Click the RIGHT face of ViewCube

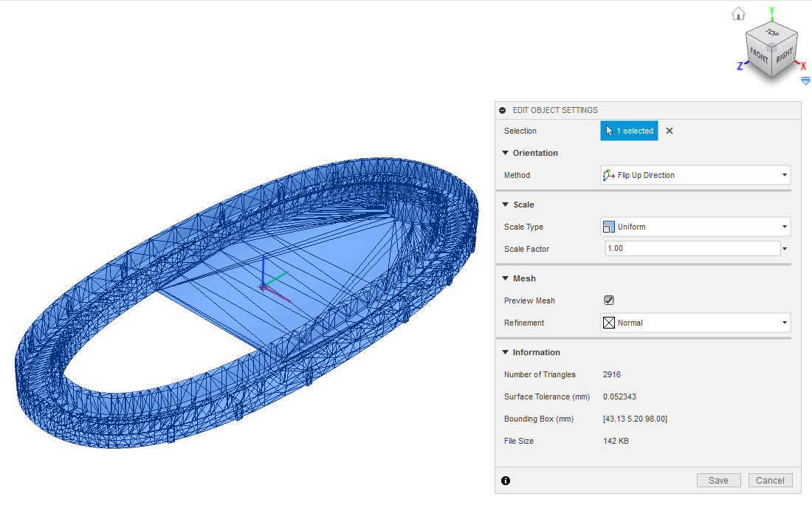tap(784, 54)
